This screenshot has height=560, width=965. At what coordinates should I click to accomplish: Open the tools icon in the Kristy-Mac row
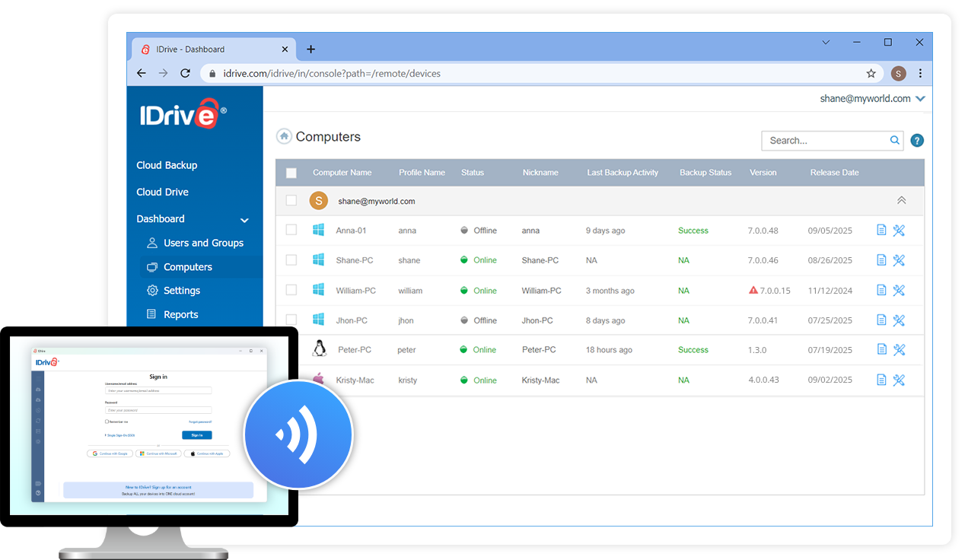tap(899, 380)
